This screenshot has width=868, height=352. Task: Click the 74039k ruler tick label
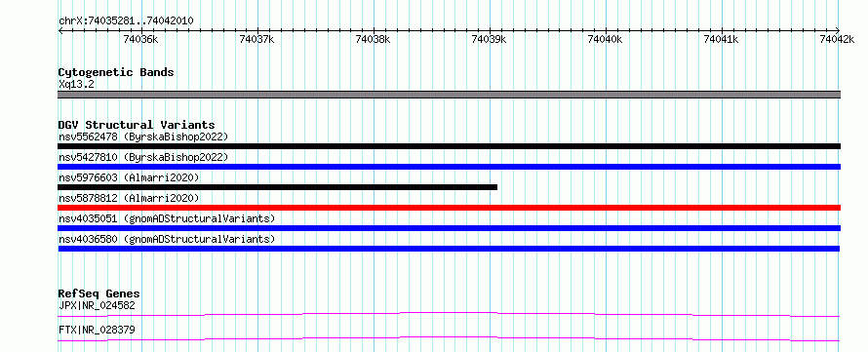point(490,39)
